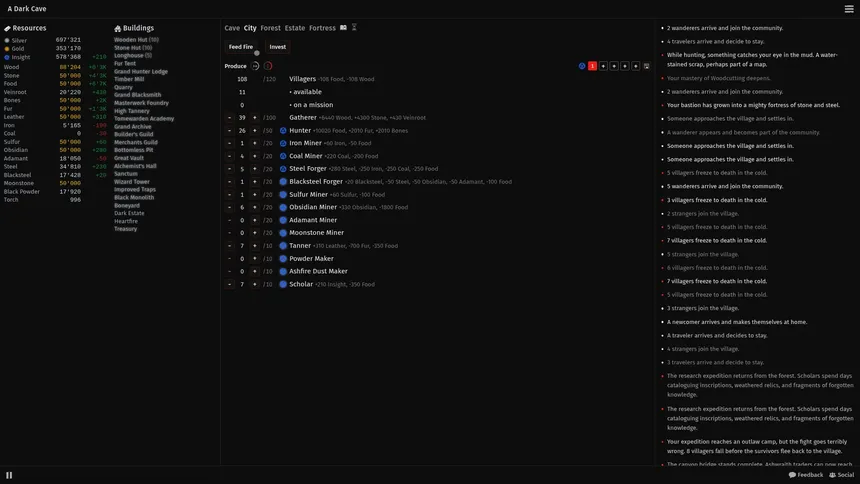Switch to the Estate tab
Image resolution: width=860 pixels, height=484 pixels.
click(x=295, y=28)
